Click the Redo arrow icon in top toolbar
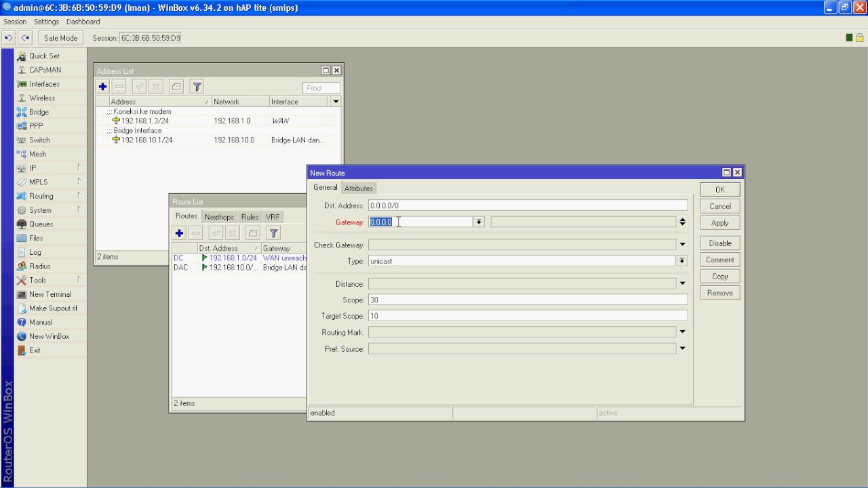This screenshot has width=868, height=488. point(25,38)
